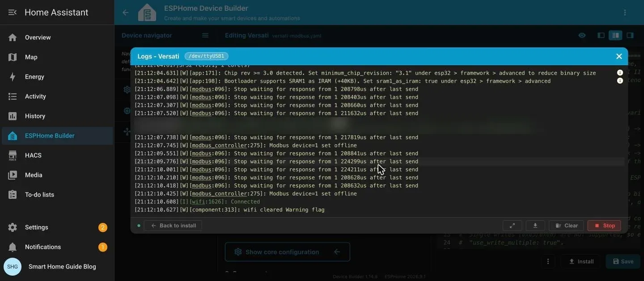Open the three-dot menu in header

pos(625,13)
